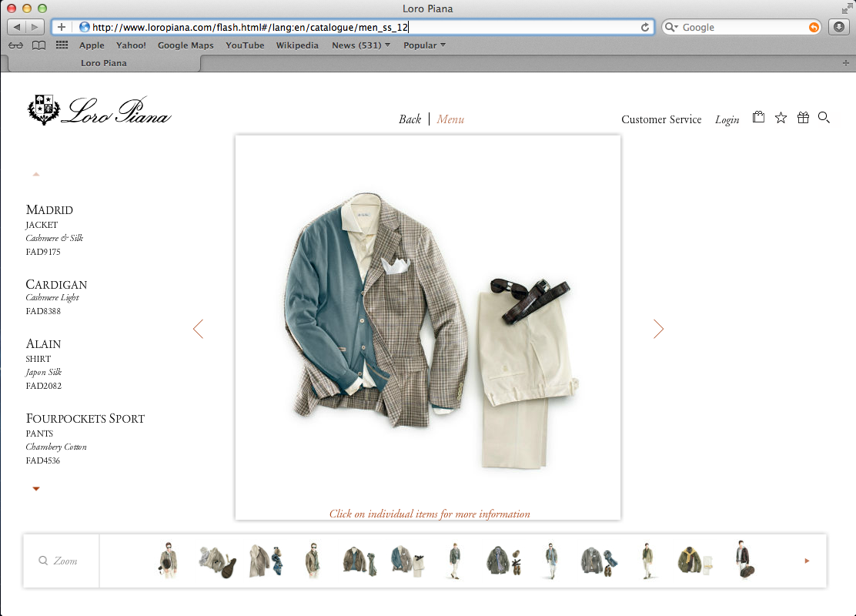Enter full screen with corner arrows icon
Image resolution: width=856 pixels, height=616 pixels.
pos(847,8)
